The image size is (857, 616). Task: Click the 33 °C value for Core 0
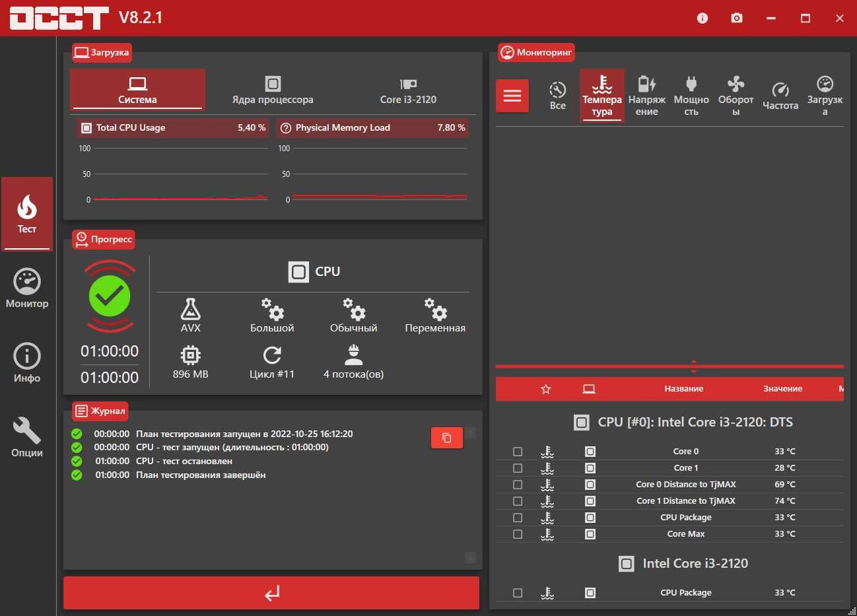click(x=784, y=452)
